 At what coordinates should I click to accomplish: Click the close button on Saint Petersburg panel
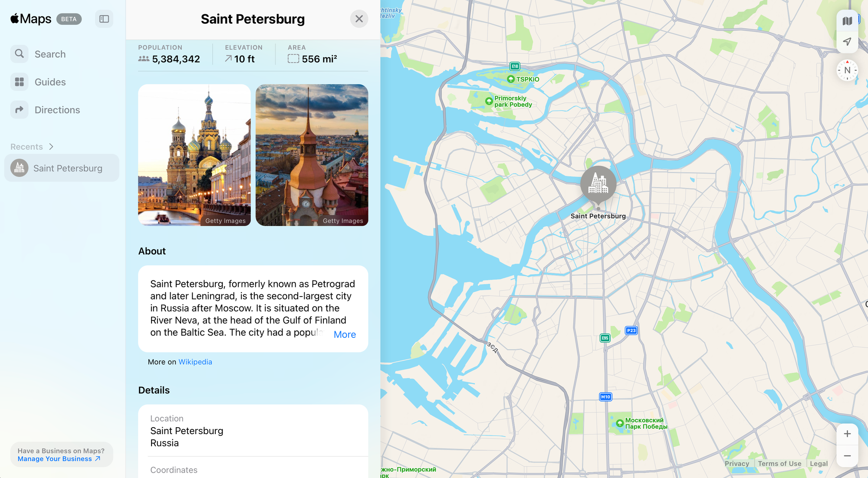359,19
